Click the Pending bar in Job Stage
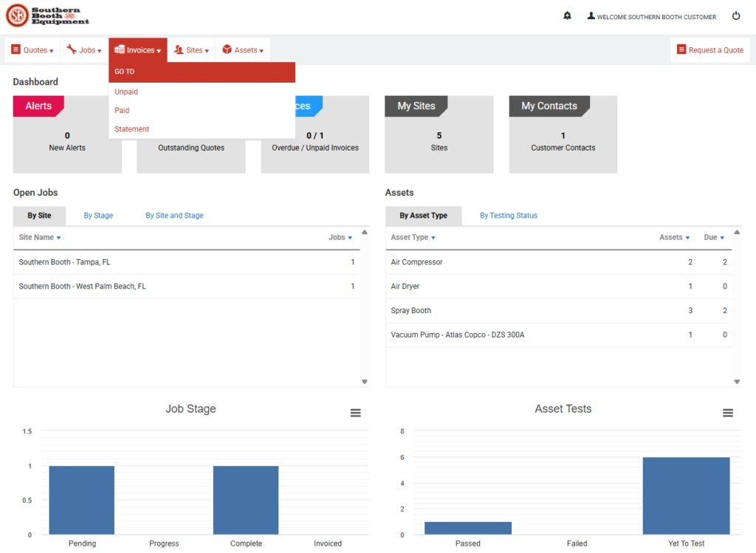This screenshot has width=756, height=553. point(81,500)
